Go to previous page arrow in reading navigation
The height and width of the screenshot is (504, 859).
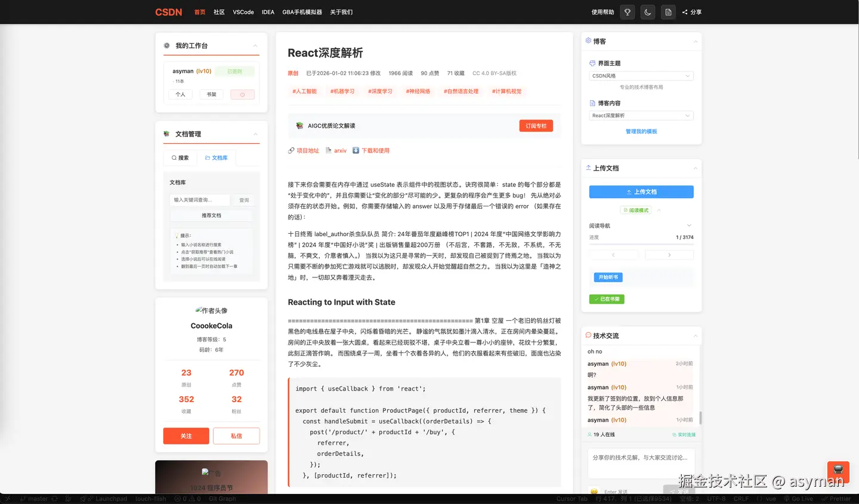coord(613,255)
